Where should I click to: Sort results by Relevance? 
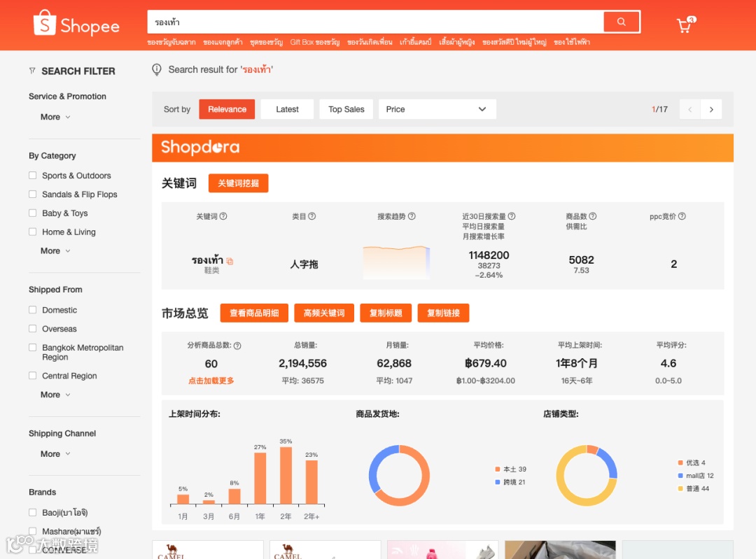227,109
